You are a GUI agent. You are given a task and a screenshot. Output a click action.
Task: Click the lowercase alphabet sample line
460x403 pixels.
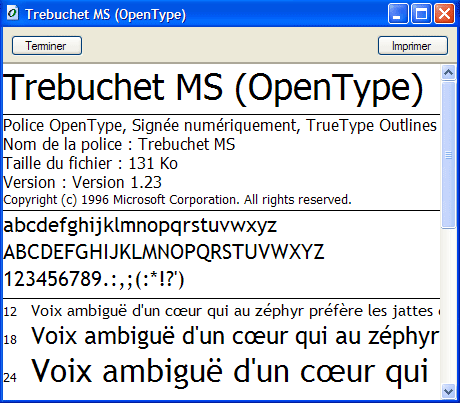(140, 227)
